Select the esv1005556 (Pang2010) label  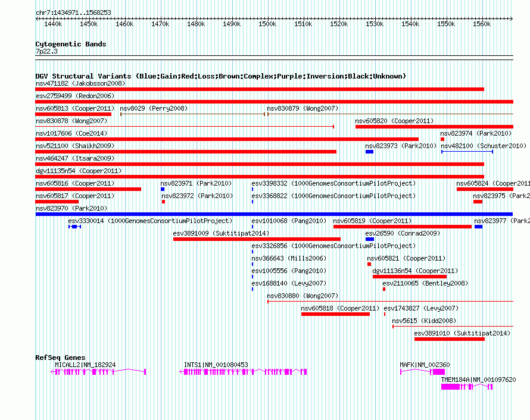289,271
